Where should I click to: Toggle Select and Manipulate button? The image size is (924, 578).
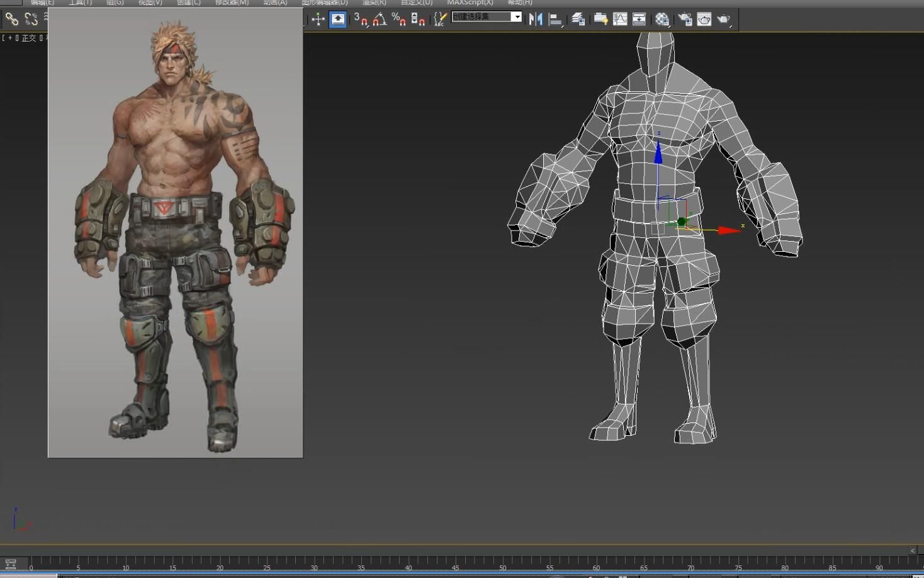338,20
